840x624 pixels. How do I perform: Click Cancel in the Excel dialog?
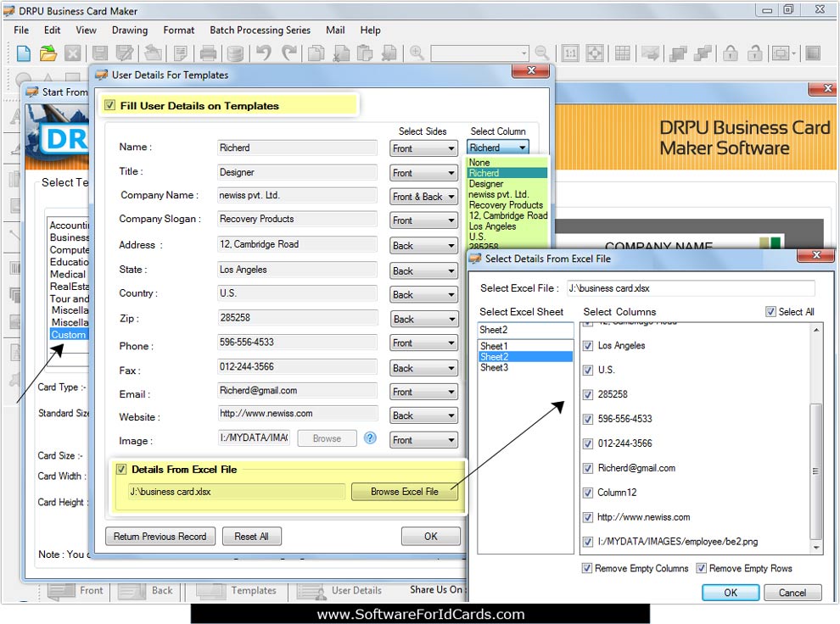click(x=792, y=593)
